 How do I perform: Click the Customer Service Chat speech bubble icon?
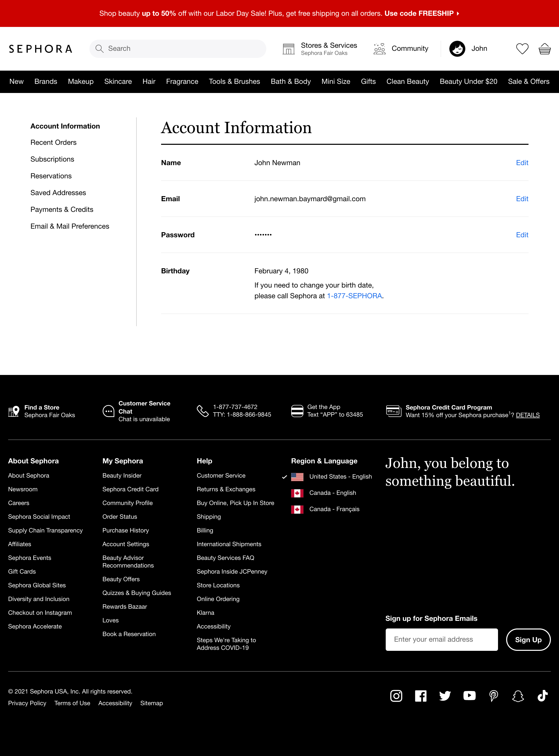(108, 411)
